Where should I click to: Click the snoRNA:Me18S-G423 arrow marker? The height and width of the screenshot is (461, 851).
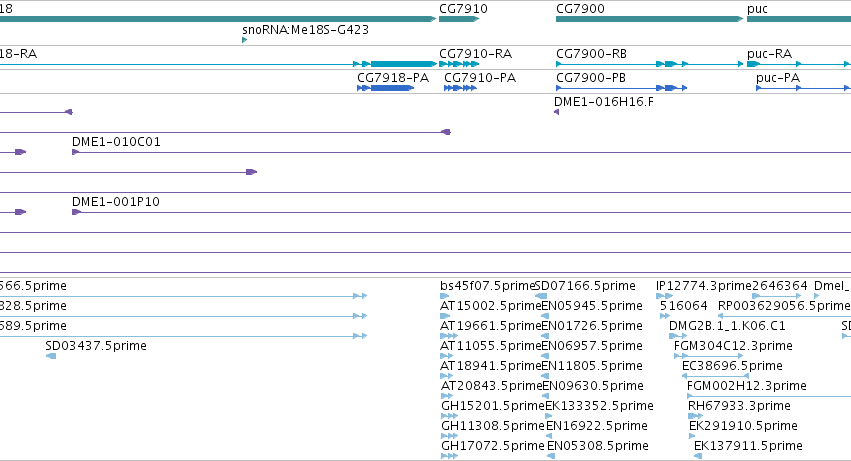tap(244, 40)
